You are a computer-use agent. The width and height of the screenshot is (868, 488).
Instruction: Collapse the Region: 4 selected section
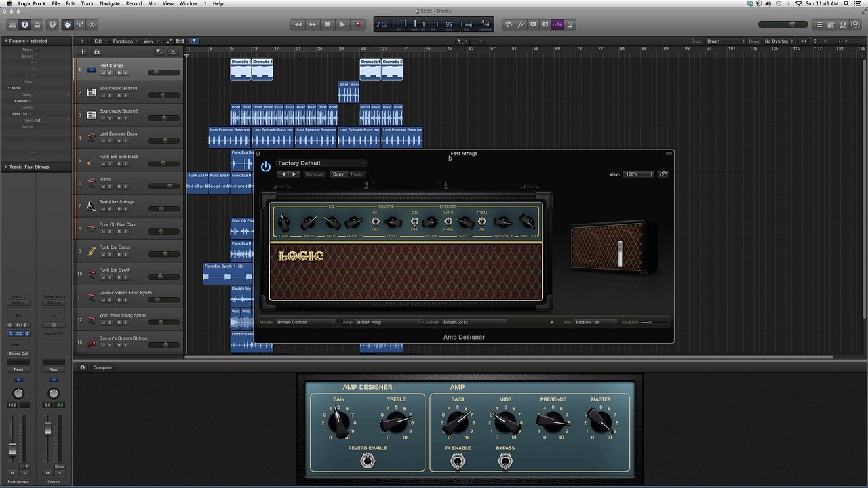coord(5,41)
